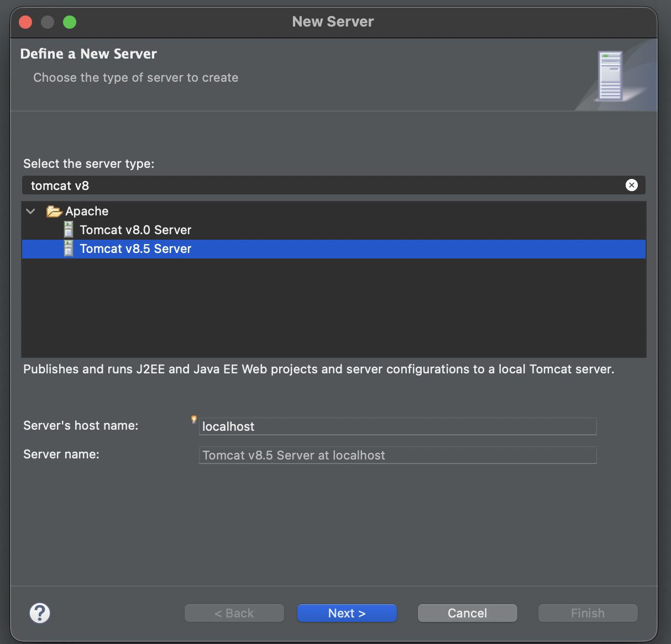Click the 'Server's host name:' label
This screenshot has width=671, height=644.
coord(81,425)
